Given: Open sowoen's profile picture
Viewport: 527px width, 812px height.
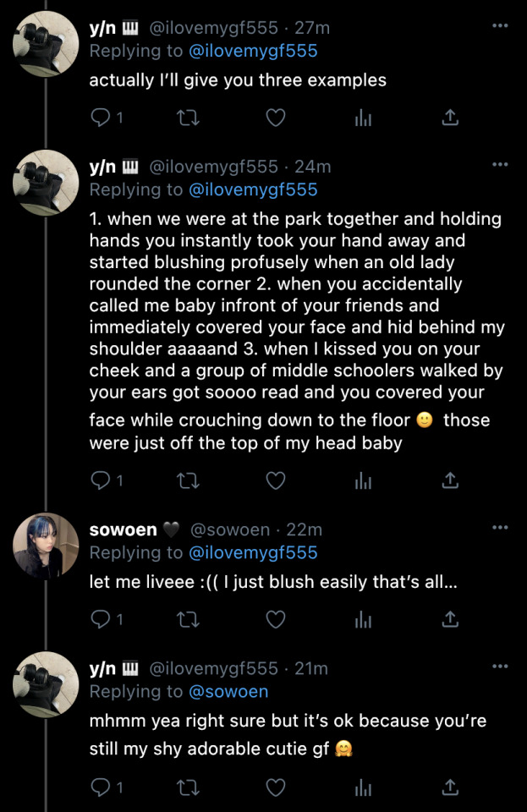Looking at the screenshot, I should click(46, 546).
